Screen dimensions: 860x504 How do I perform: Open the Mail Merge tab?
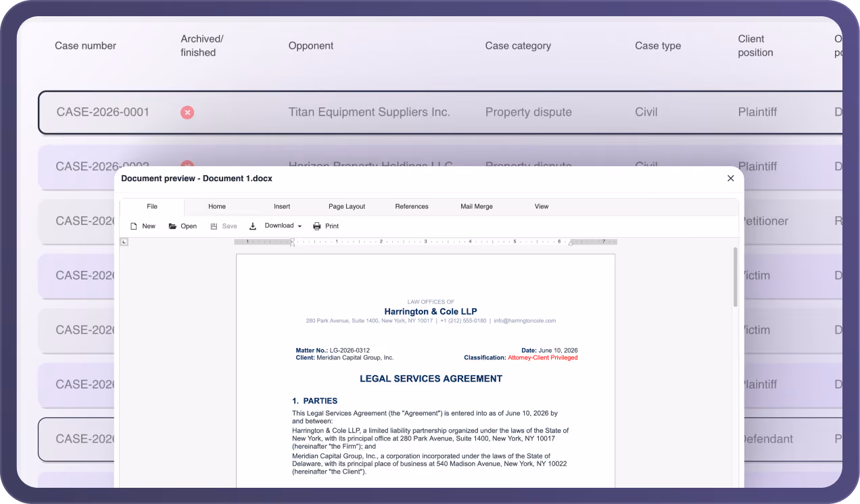click(x=477, y=207)
